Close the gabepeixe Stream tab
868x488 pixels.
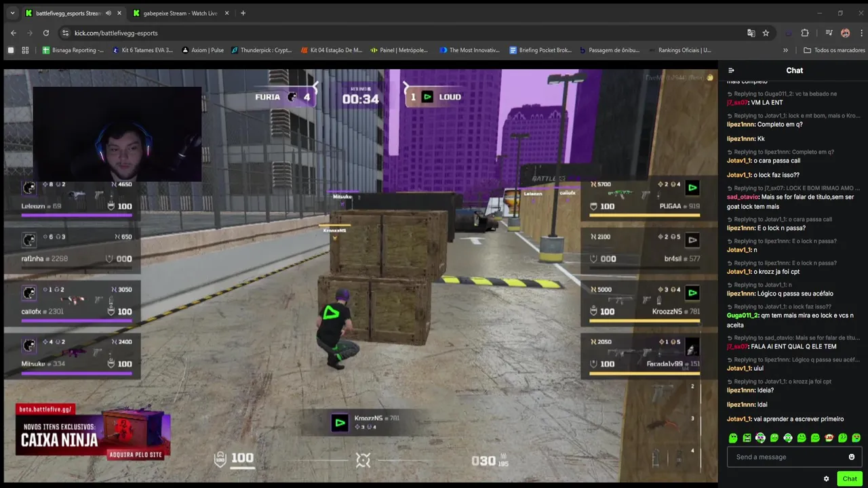[x=226, y=13]
